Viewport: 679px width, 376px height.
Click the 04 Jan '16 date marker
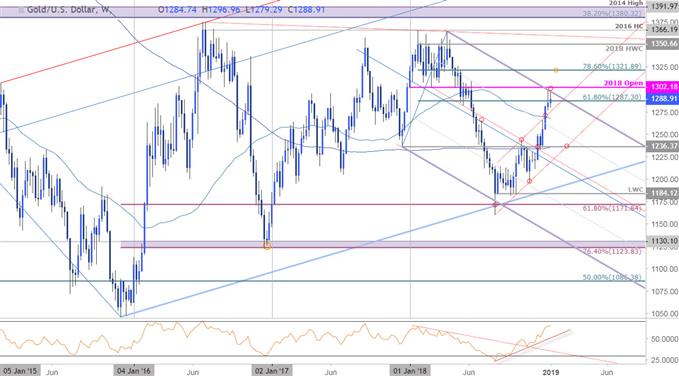pos(134,371)
